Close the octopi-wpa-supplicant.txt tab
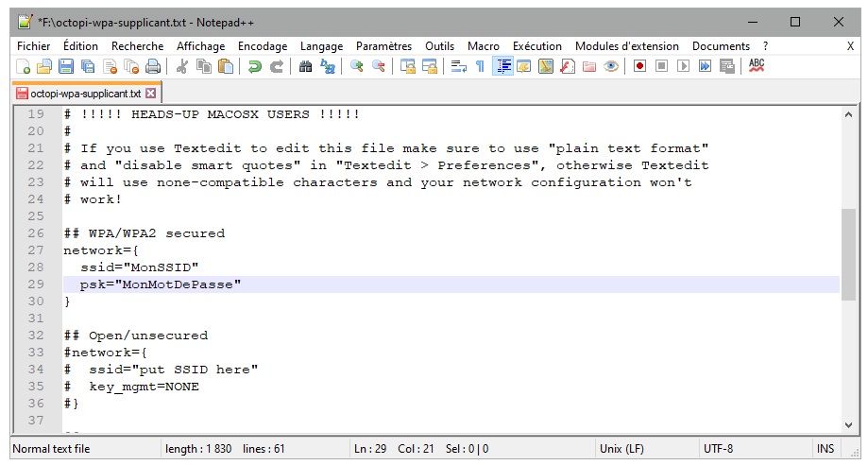Screen dimensions: 868x465 (x=151, y=94)
